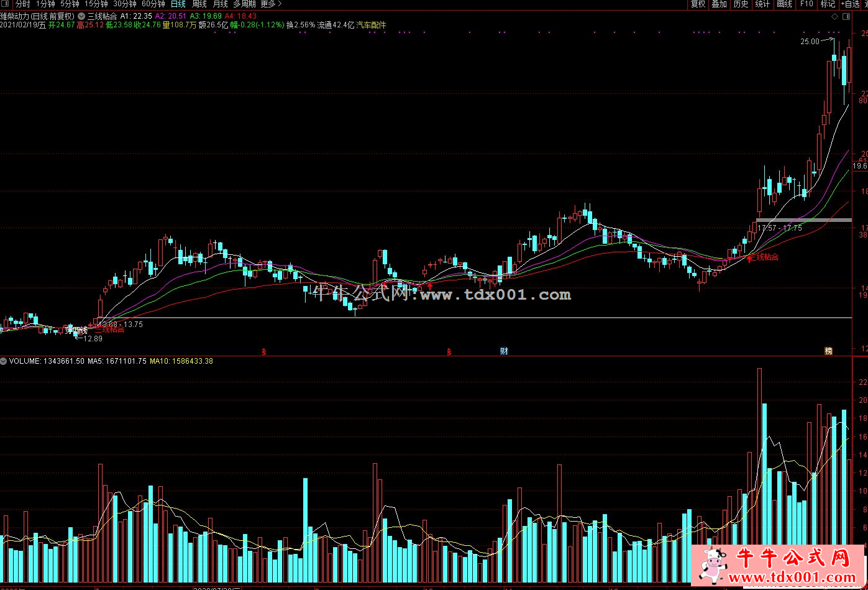The image size is (868, 590).
Task: Open 多周期 multi-period view
Action: click(244, 4)
